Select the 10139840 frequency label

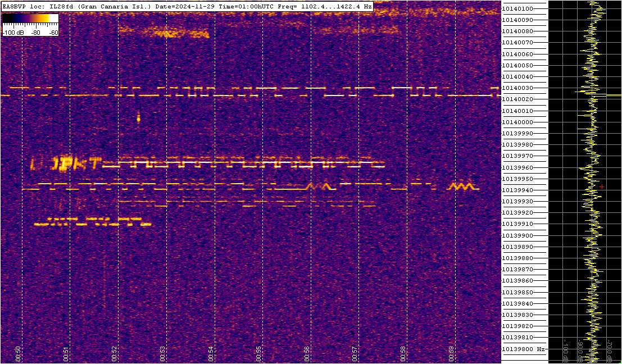point(516,303)
